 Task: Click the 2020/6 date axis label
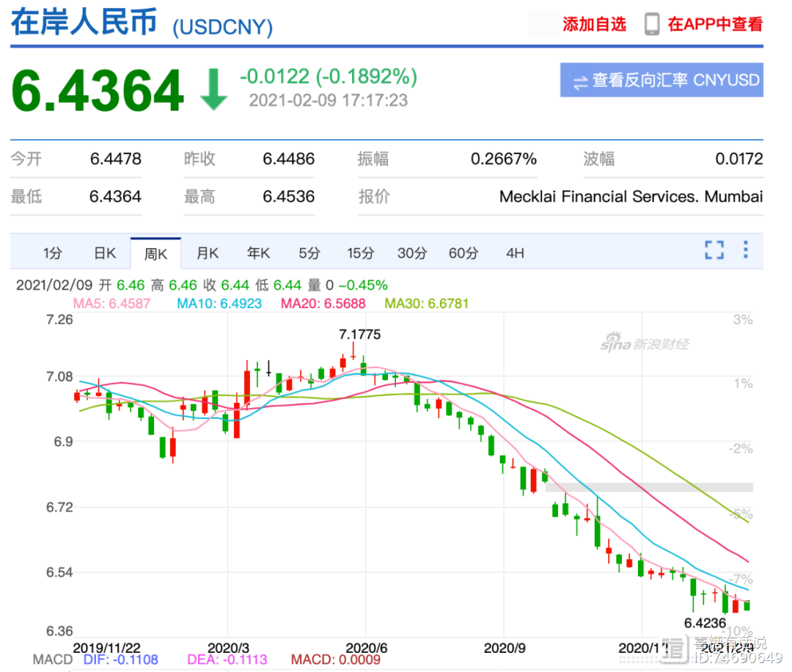coord(366,648)
